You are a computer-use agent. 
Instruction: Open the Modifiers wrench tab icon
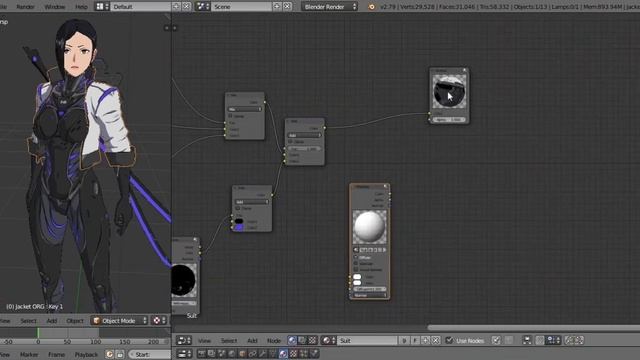pyautogui.click(x=263, y=353)
